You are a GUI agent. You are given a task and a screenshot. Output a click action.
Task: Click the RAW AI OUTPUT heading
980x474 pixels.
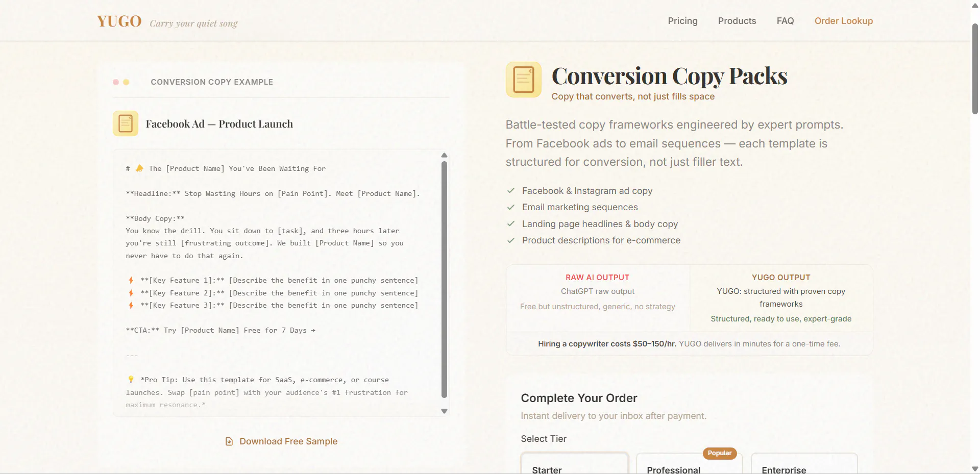(597, 278)
